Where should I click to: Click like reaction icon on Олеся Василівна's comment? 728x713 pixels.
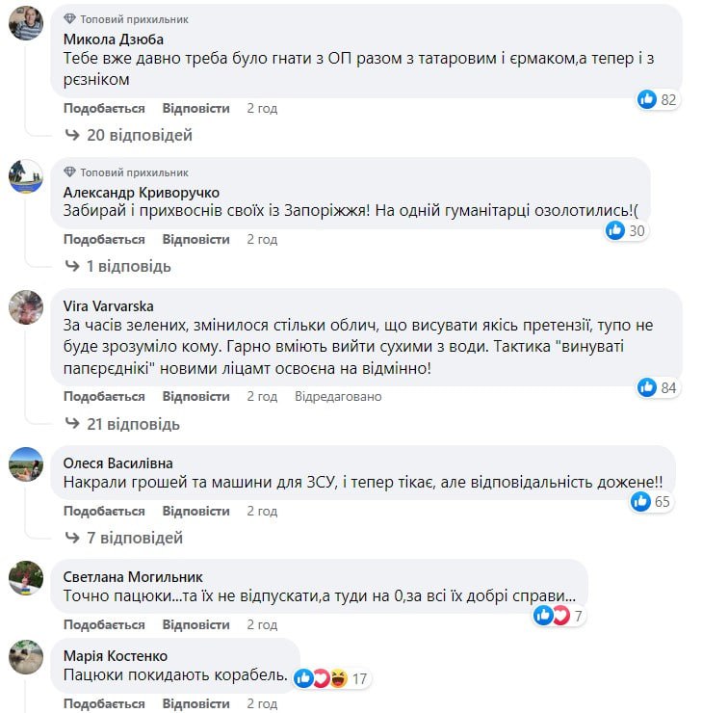tap(641, 501)
